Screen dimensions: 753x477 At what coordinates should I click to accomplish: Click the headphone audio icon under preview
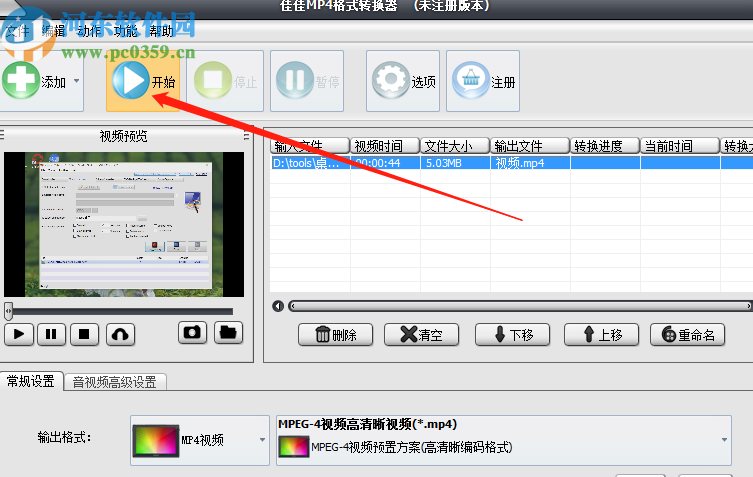coord(120,334)
